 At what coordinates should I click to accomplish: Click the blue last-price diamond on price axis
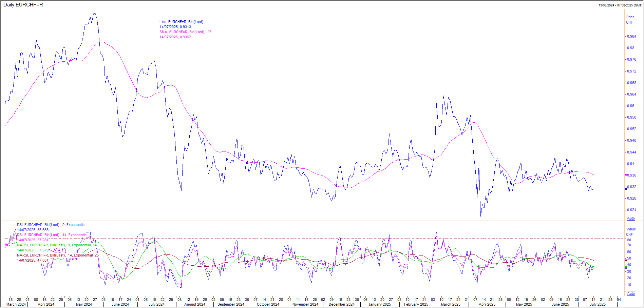pyautogui.click(x=626, y=189)
